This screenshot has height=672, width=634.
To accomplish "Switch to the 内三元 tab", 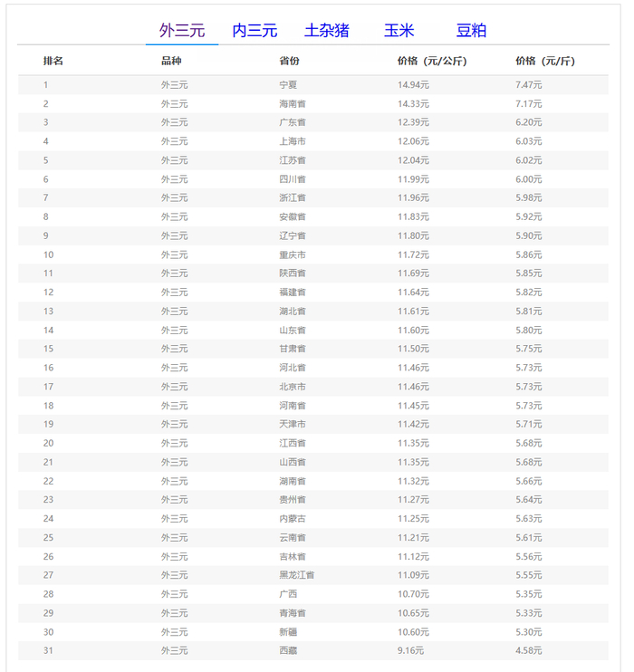I will 255,31.
